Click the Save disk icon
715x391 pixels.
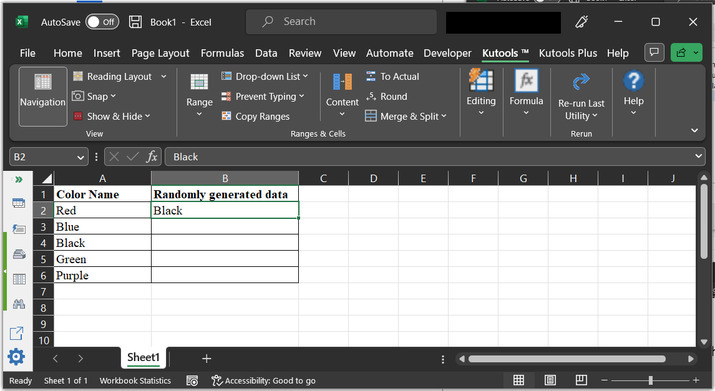[135, 22]
